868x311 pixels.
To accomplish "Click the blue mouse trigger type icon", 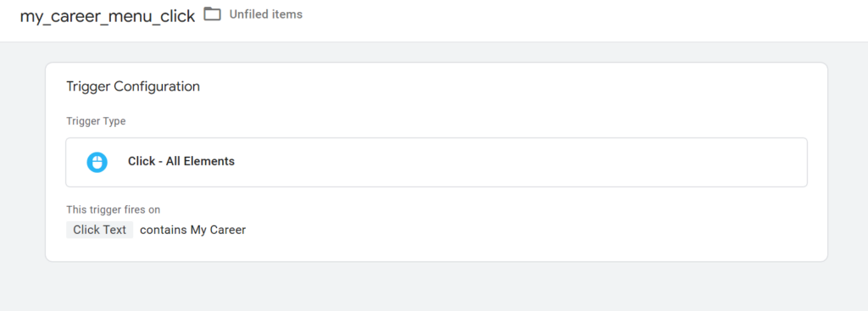I will (97, 162).
